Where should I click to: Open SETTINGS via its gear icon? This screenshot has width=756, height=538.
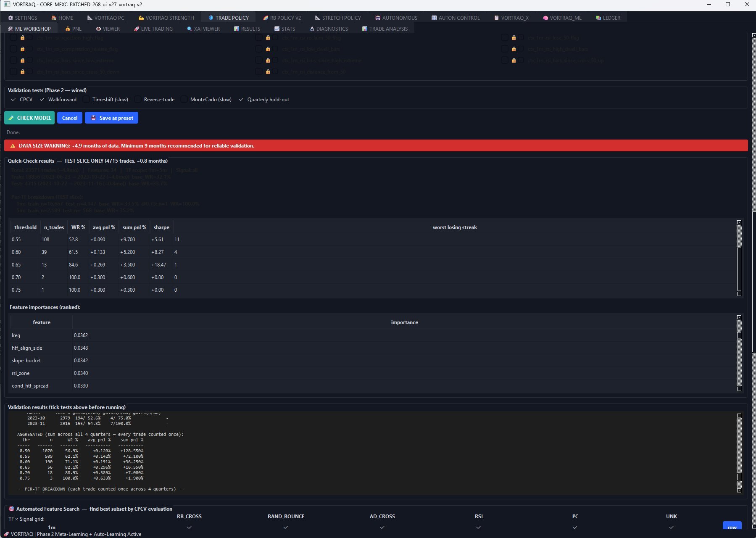[11, 18]
